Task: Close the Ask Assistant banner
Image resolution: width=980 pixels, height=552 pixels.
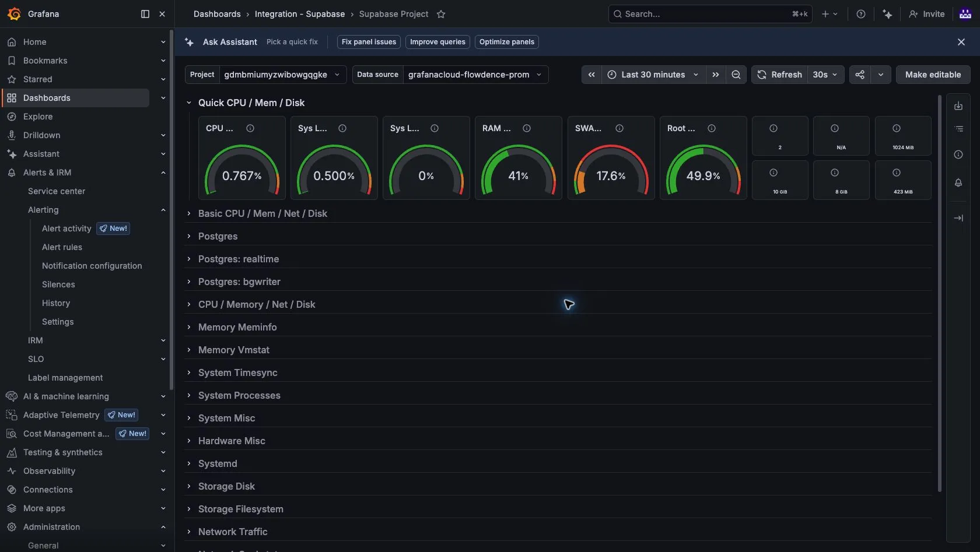Action: click(961, 42)
